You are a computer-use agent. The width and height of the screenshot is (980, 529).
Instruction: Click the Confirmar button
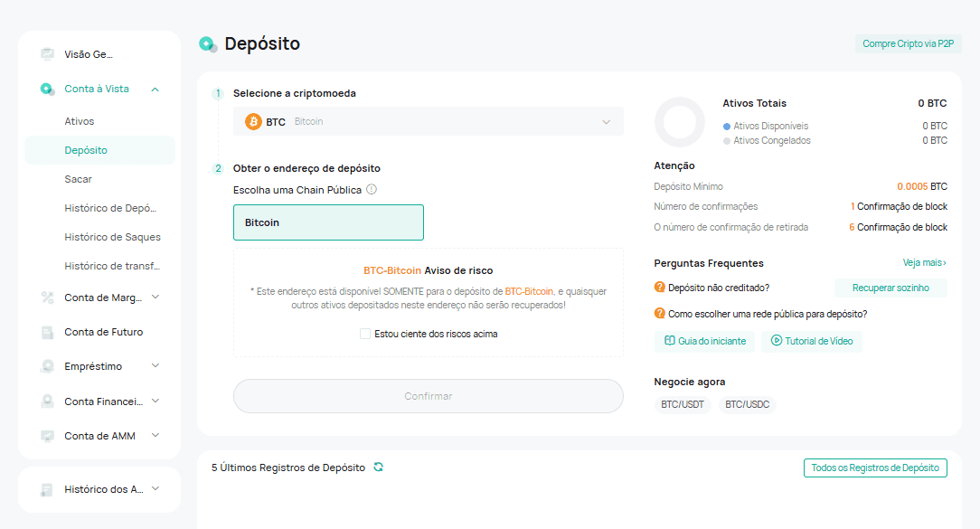(x=429, y=396)
